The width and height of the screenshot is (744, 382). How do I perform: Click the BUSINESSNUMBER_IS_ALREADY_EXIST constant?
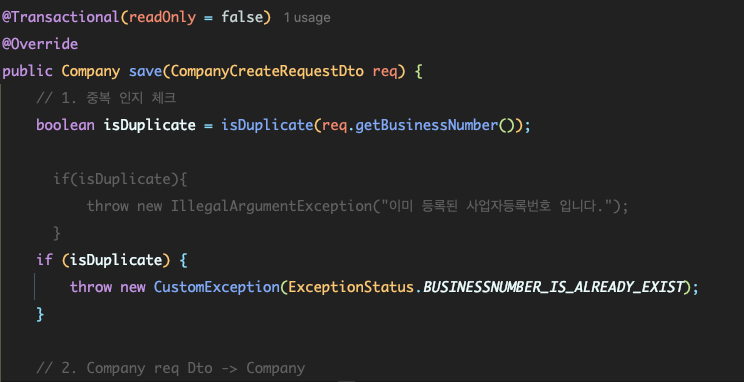click(554, 287)
